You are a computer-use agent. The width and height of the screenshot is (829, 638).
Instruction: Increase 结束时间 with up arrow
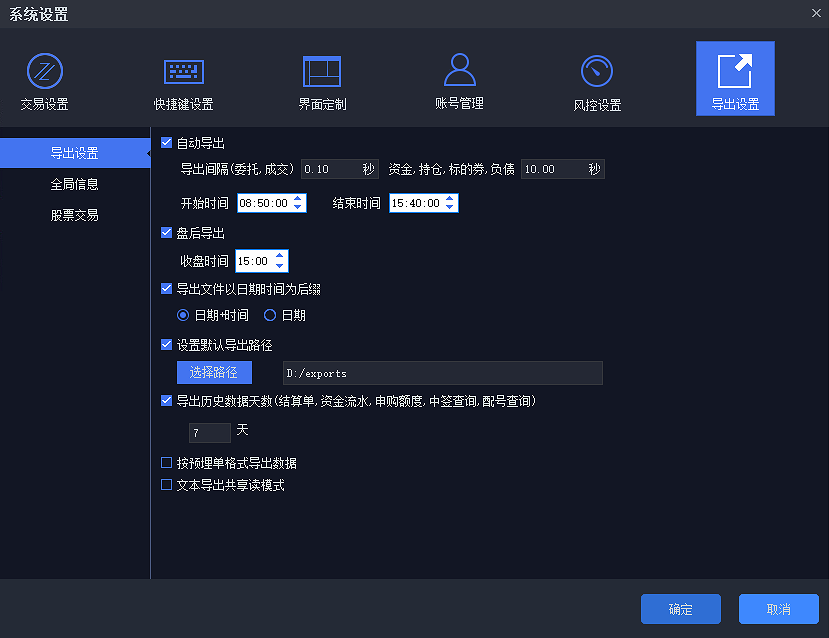click(449, 199)
